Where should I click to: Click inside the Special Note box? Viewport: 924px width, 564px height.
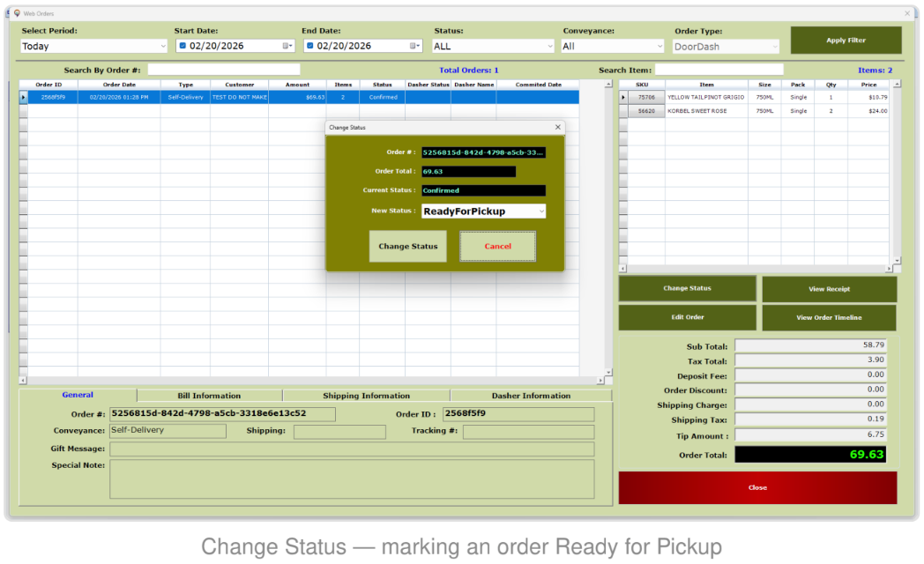[352, 479]
